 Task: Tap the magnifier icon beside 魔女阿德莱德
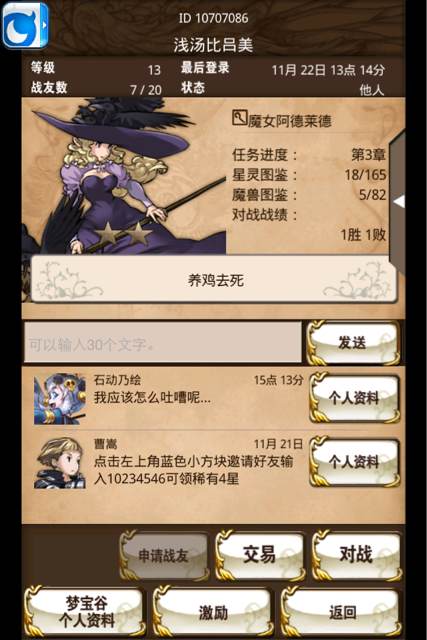(x=239, y=118)
